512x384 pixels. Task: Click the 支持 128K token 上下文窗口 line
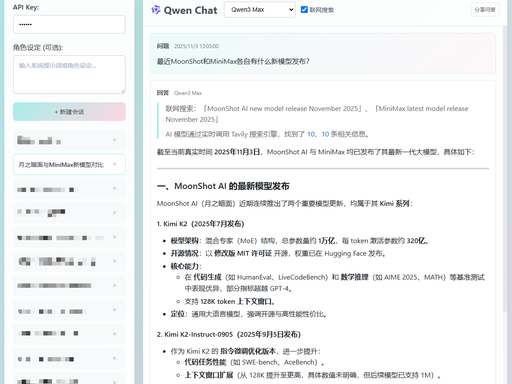click(x=230, y=302)
